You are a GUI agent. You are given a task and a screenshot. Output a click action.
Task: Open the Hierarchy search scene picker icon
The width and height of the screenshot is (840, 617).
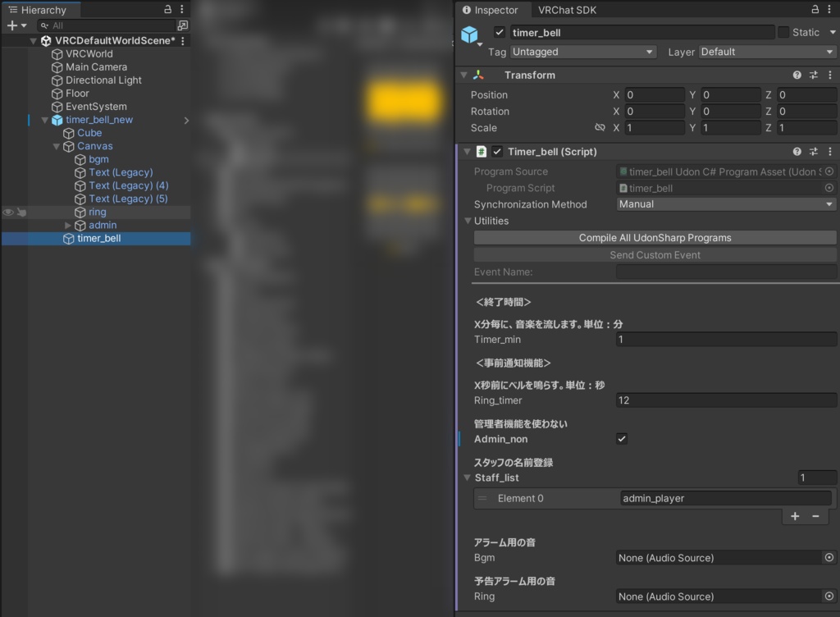pyautogui.click(x=183, y=25)
